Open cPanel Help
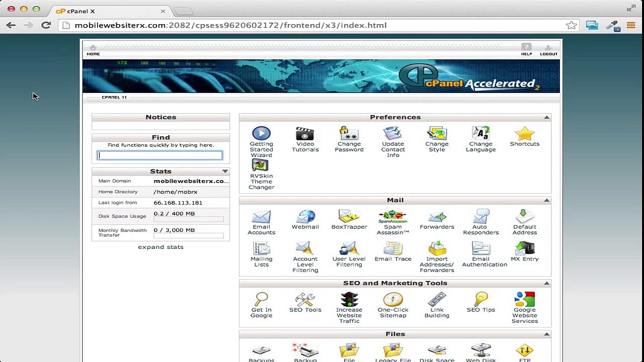The width and height of the screenshot is (644, 362). tap(526, 50)
